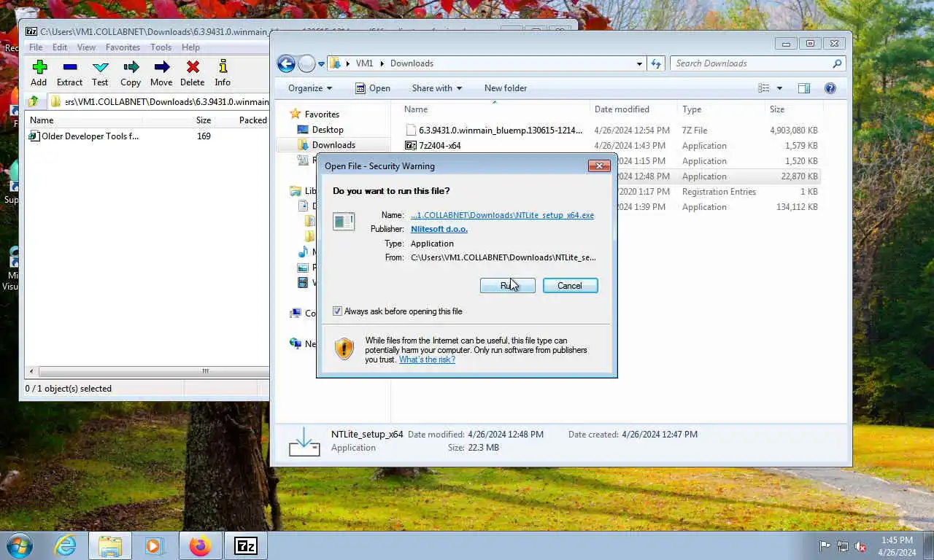Click the What's the risk? link
934x560 pixels.
pyautogui.click(x=427, y=359)
